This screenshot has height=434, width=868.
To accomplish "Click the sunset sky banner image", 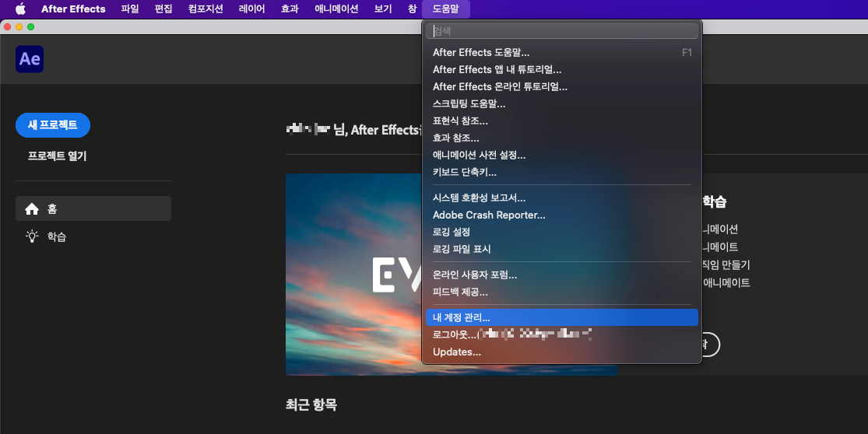I will click(x=353, y=275).
